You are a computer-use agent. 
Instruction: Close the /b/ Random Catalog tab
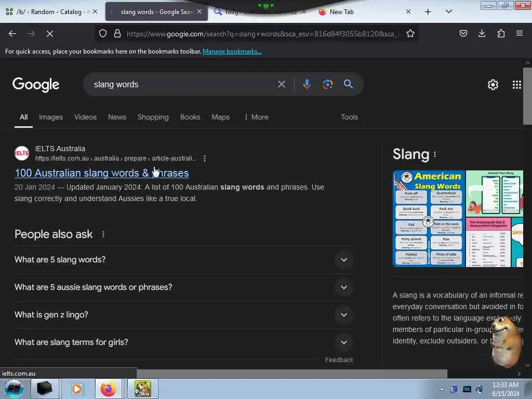[x=95, y=11]
